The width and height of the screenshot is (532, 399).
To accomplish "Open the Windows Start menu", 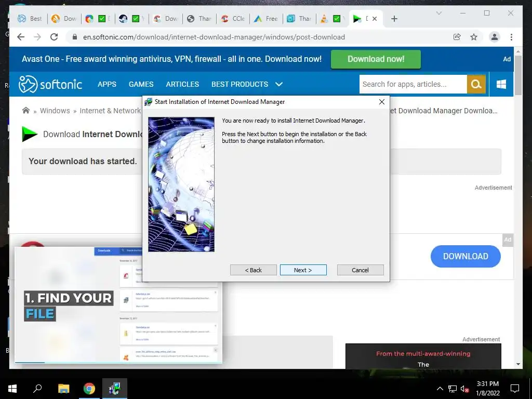I will click(12, 389).
